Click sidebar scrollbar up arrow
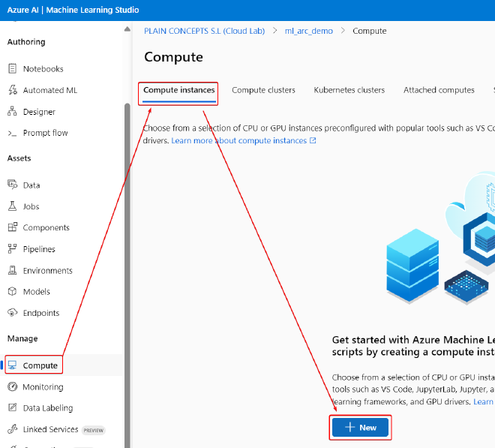The image size is (495, 448). tap(127, 29)
